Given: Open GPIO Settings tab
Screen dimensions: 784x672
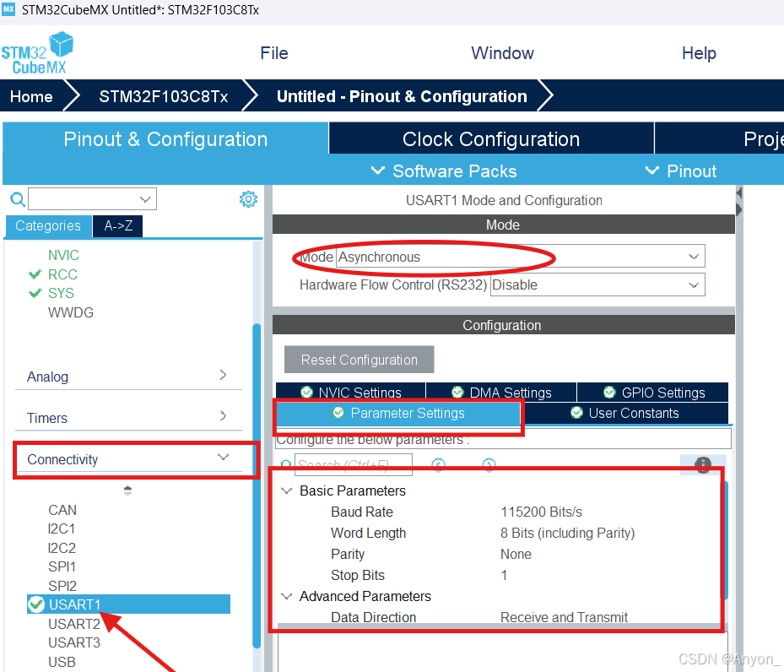Looking at the screenshot, I should (653, 392).
